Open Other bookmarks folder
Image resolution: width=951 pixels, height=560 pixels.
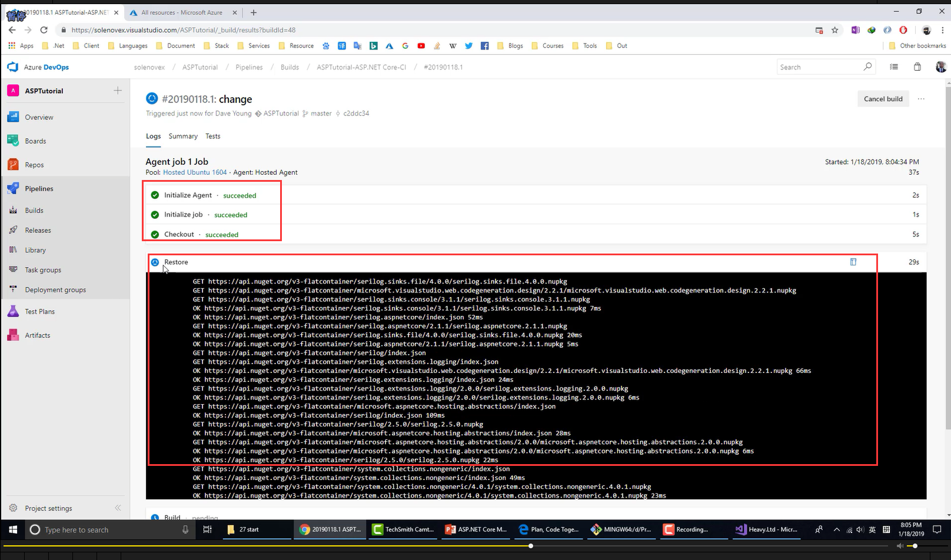pos(917,46)
